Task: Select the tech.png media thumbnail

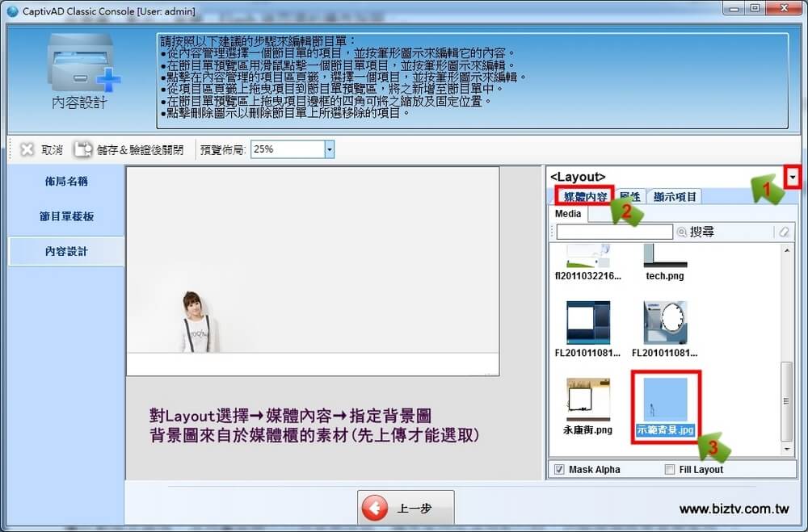Action: click(x=665, y=257)
